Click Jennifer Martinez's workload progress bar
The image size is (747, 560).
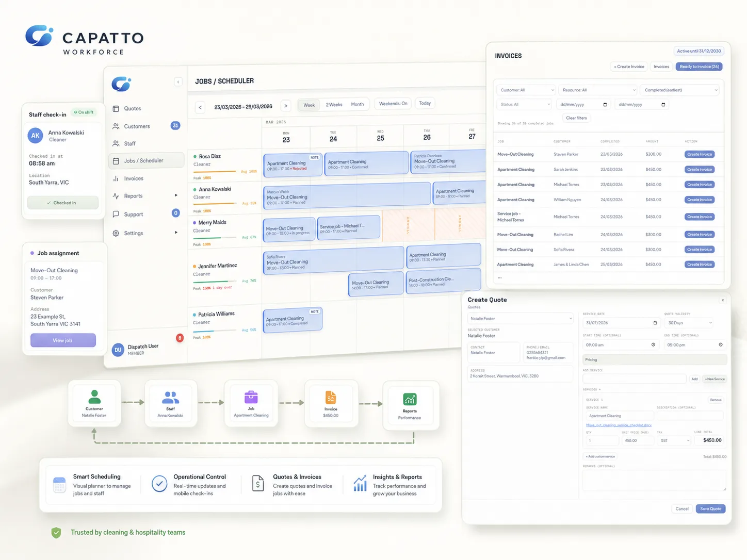click(215, 282)
